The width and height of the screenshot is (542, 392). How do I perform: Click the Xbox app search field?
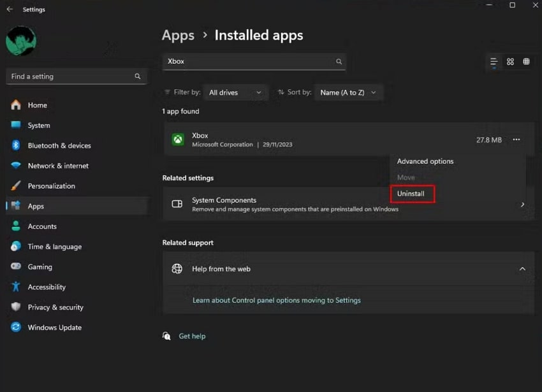coord(254,62)
